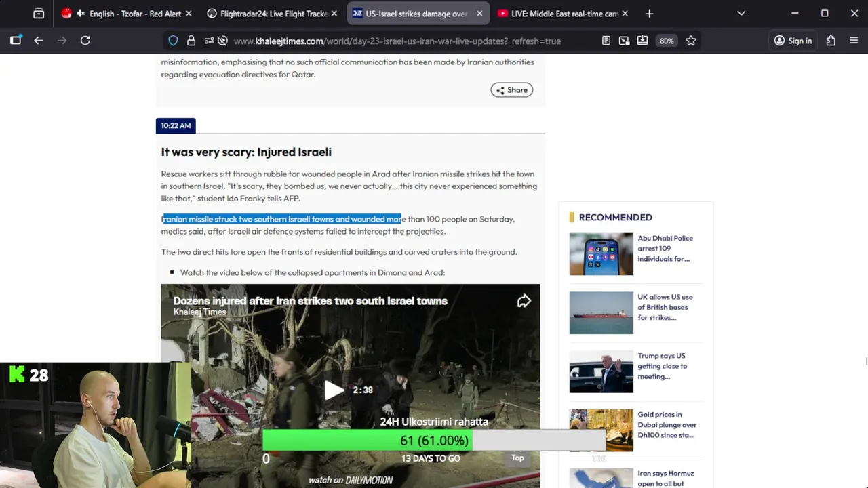Toggle the sidebar panel icon
Viewport: 868px width, 488px height.
[16, 41]
